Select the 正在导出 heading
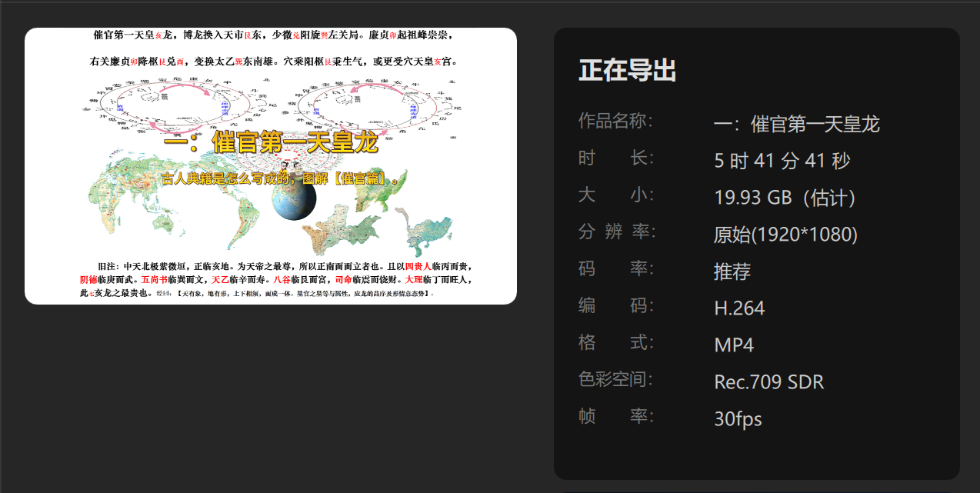Viewport: 980px width, 493px height. pos(628,71)
